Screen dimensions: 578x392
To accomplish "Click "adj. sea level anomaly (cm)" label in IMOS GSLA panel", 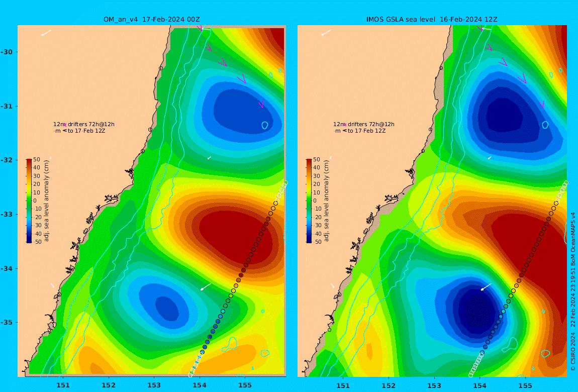I will point(327,201).
